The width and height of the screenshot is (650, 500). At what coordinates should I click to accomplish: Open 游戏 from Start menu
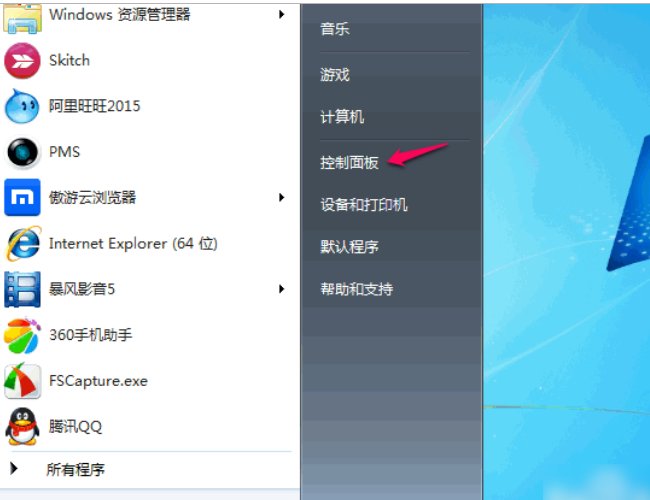click(x=335, y=75)
